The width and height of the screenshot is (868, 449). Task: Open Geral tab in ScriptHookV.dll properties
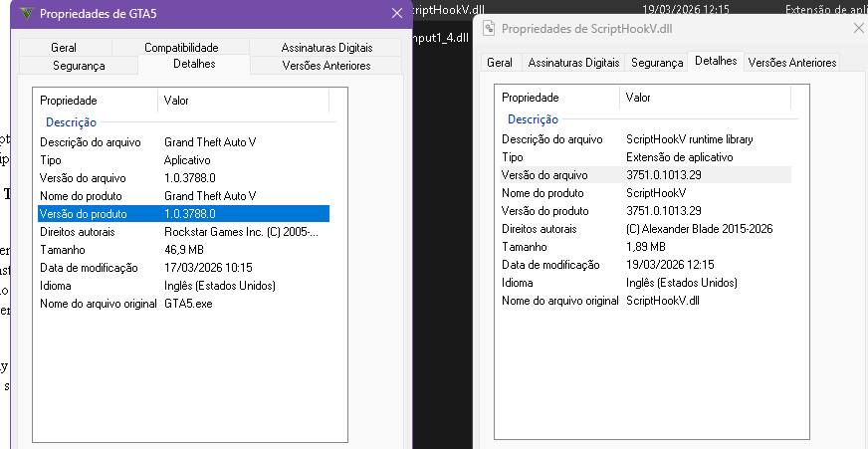[x=500, y=63]
